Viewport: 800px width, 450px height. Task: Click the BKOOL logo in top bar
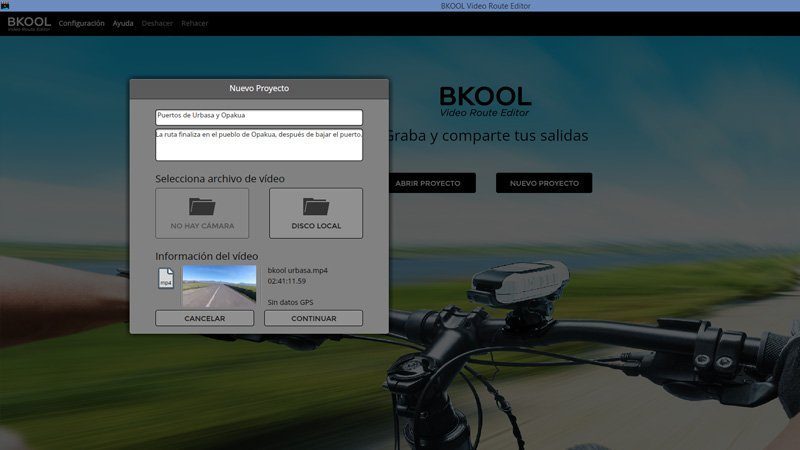pyautogui.click(x=29, y=23)
